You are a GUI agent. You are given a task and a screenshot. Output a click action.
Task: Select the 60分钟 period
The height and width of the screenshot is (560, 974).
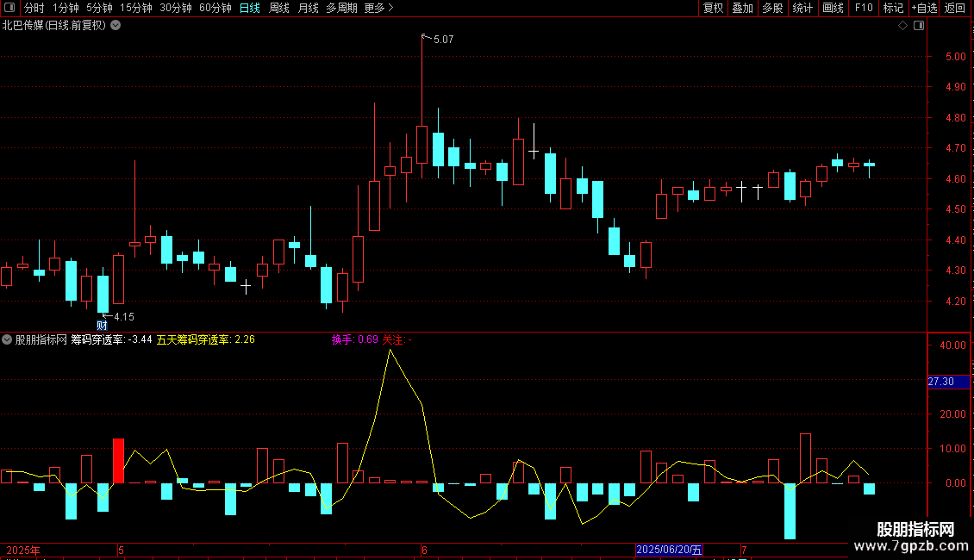(215, 8)
